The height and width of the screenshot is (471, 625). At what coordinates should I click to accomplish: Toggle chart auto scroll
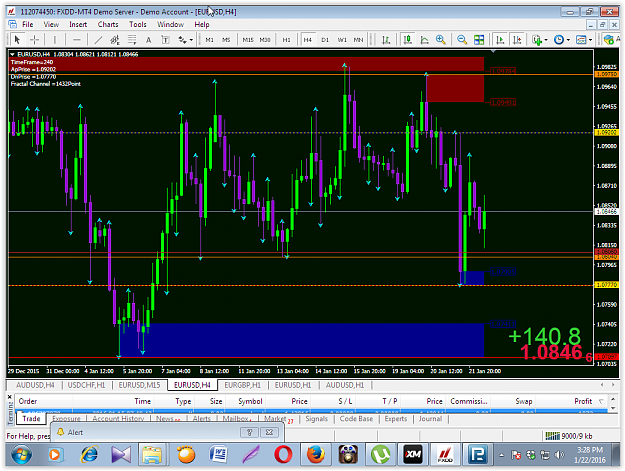pyautogui.click(x=500, y=39)
